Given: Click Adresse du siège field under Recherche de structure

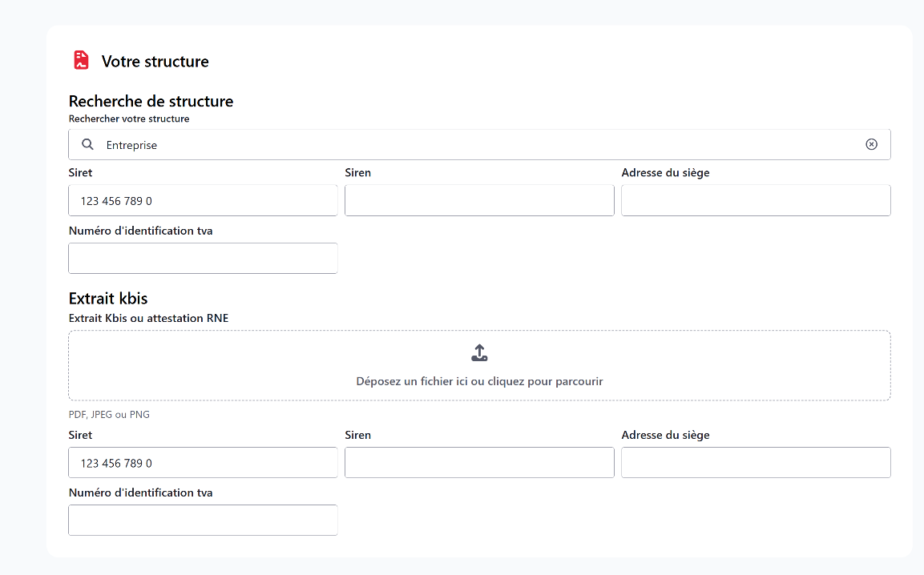Looking at the screenshot, I should (x=756, y=200).
